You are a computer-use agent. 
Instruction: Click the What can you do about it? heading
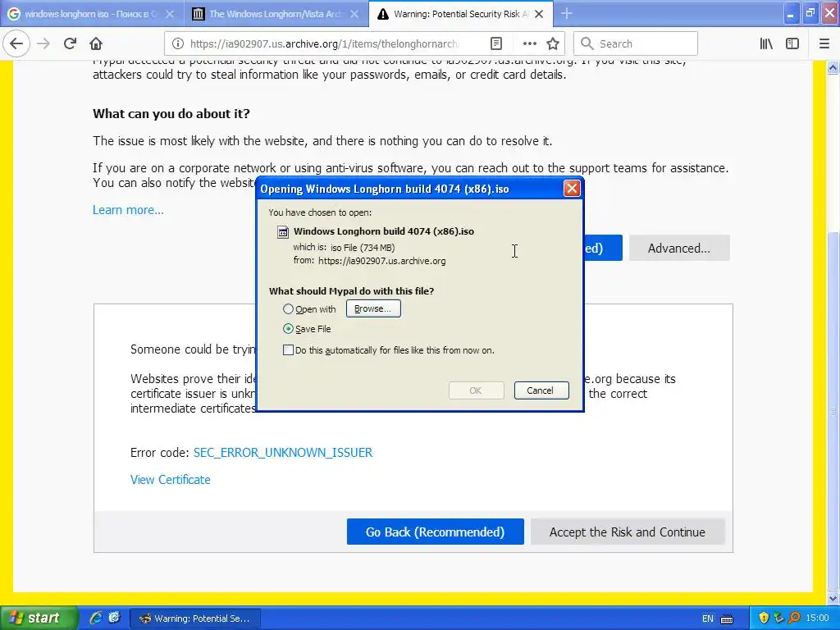[171, 113]
